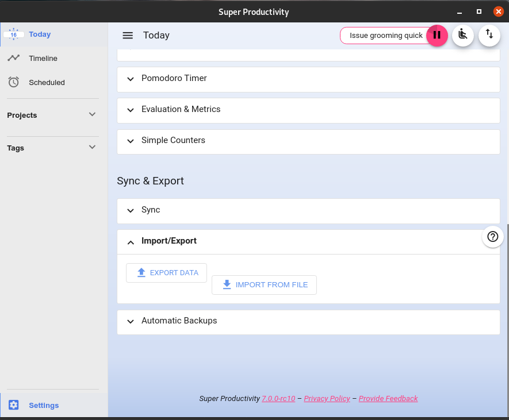Screen dimensions: 509x420
Task: Go to Today in the sidebar
Action: coord(54,34)
